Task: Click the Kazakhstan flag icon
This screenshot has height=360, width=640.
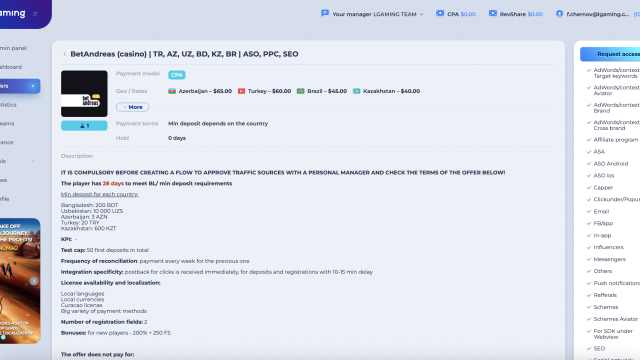Action: coord(356,91)
